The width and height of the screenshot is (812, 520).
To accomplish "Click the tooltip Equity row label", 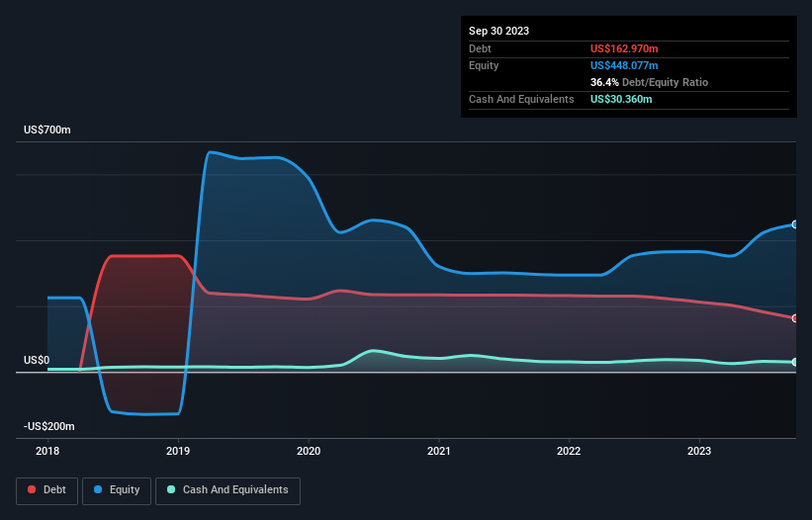I will click(484, 65).
